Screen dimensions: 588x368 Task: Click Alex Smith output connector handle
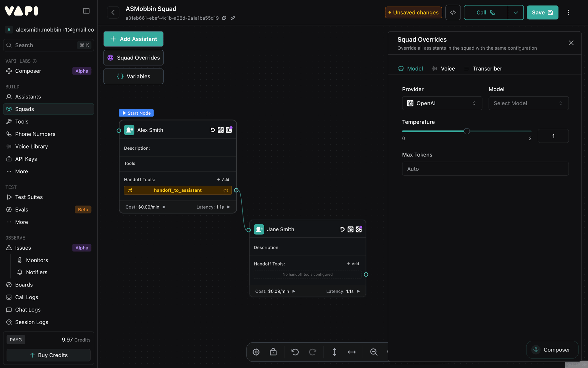pos(236,190)
